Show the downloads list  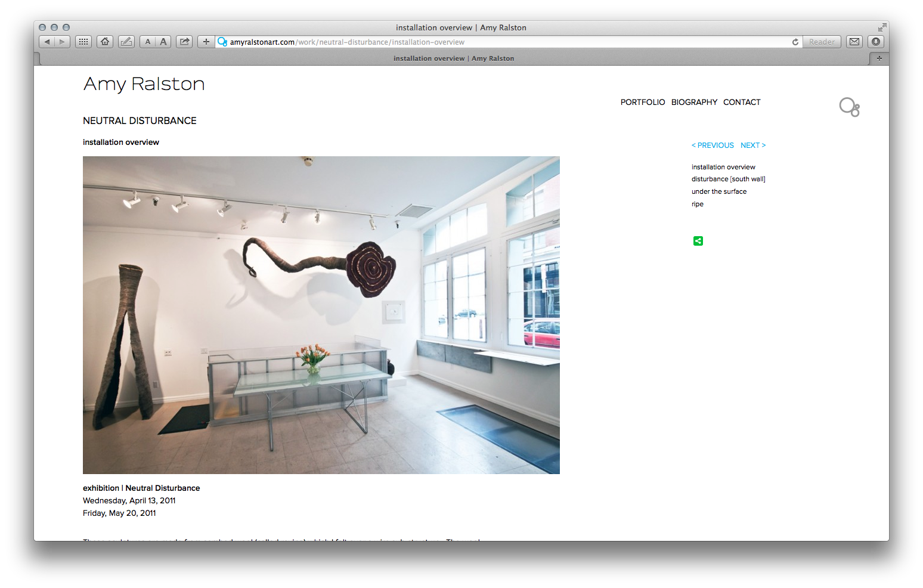click(x=875, y=42)
